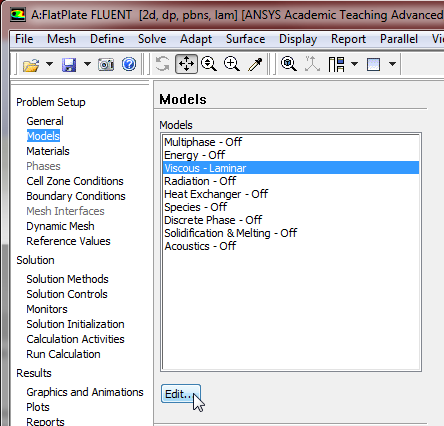Click the camera Save Picture icon
Viewport: 444px width, 426px height.
[106, 64]
